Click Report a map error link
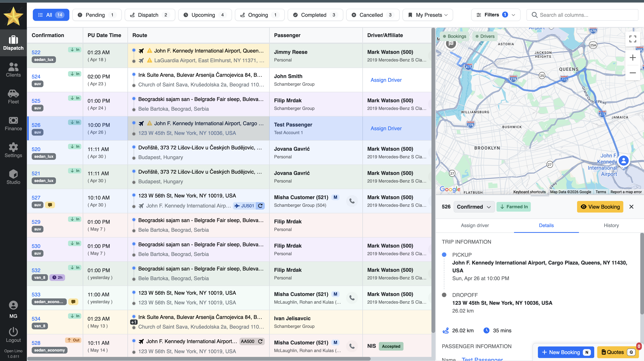The height and width of the screenshot is (361, 644). (x=626, y=192)
